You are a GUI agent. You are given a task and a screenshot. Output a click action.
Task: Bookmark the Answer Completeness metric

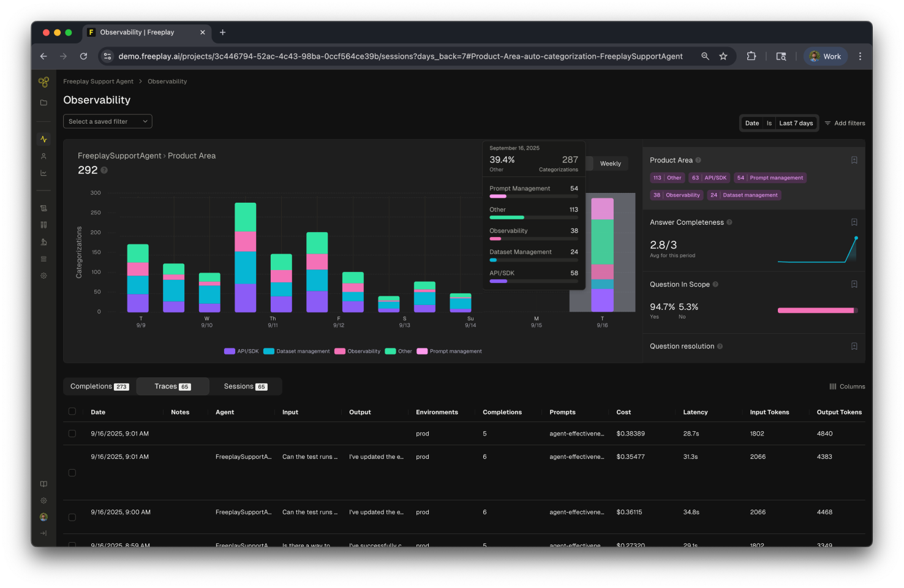click(x=854, y=222)
